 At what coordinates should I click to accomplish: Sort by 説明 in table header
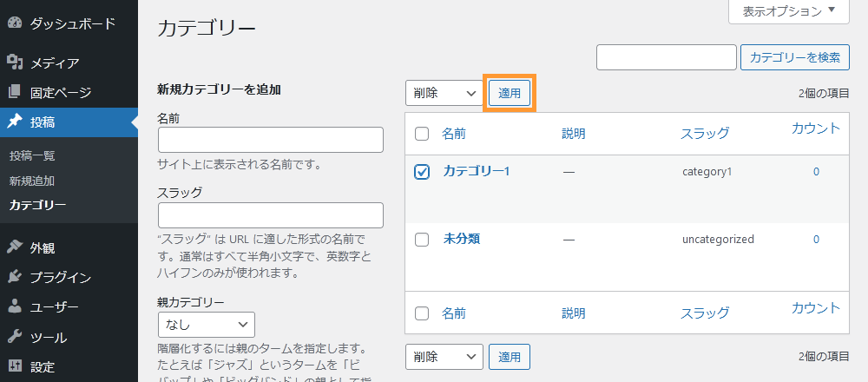574,134
